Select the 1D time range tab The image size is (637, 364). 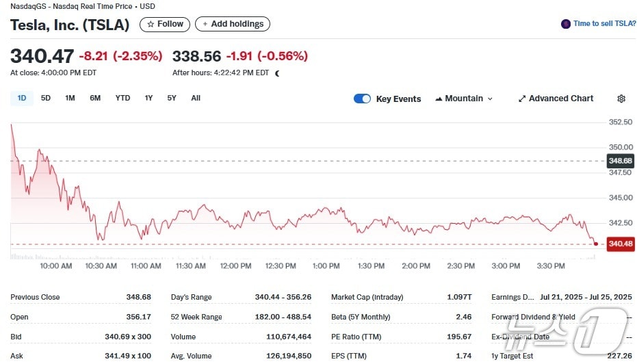point(22,98)
